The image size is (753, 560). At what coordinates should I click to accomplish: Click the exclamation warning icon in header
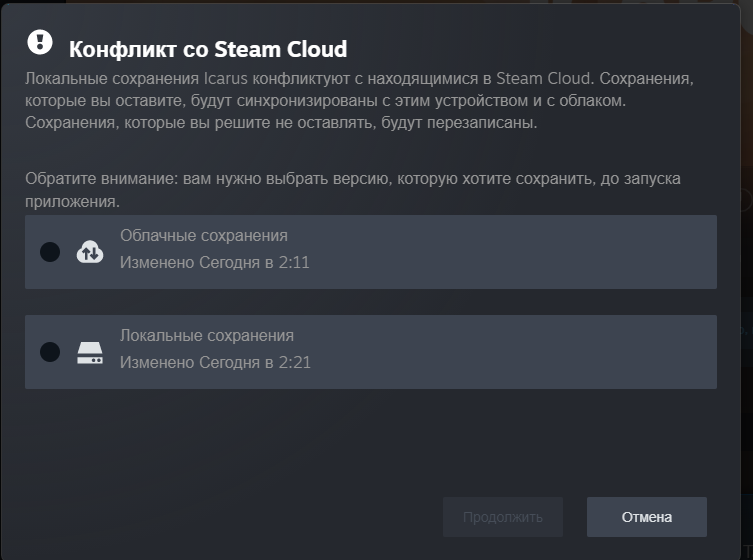[39, 41]
